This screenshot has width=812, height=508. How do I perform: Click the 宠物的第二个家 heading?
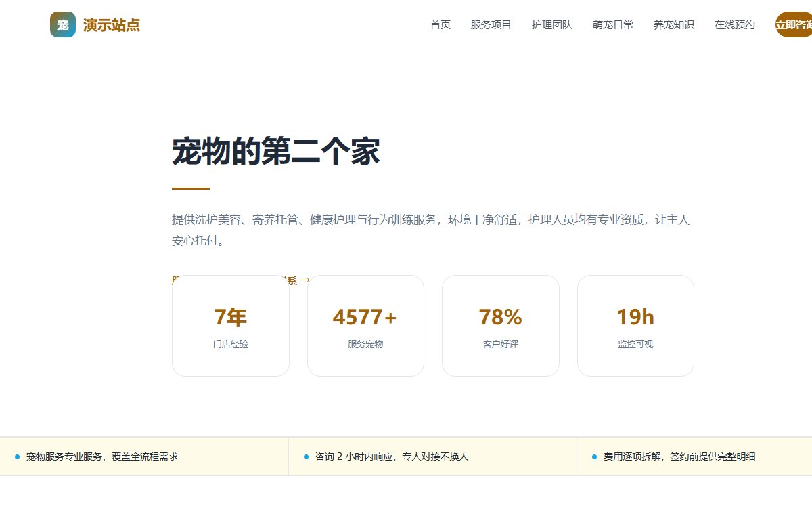point(276,152)
